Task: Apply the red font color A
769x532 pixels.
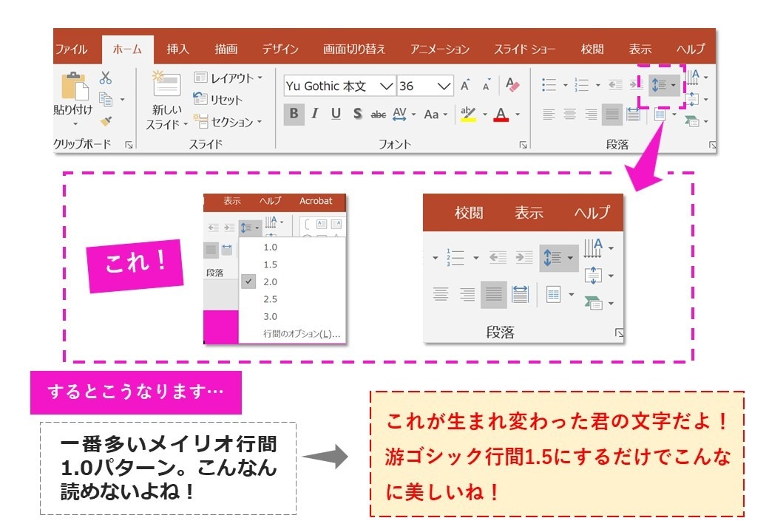Action: point(501,114)
